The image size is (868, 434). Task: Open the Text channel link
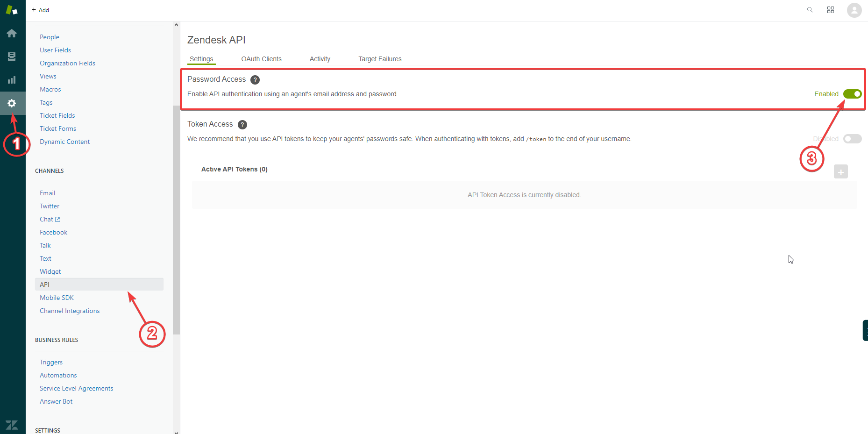tap(46, 258)
